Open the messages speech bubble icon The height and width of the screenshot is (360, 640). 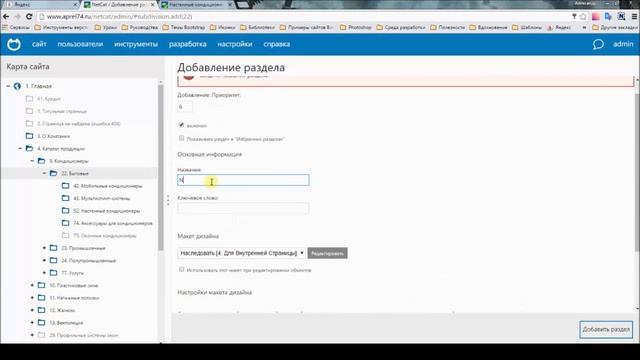click(x=598, y=44)
